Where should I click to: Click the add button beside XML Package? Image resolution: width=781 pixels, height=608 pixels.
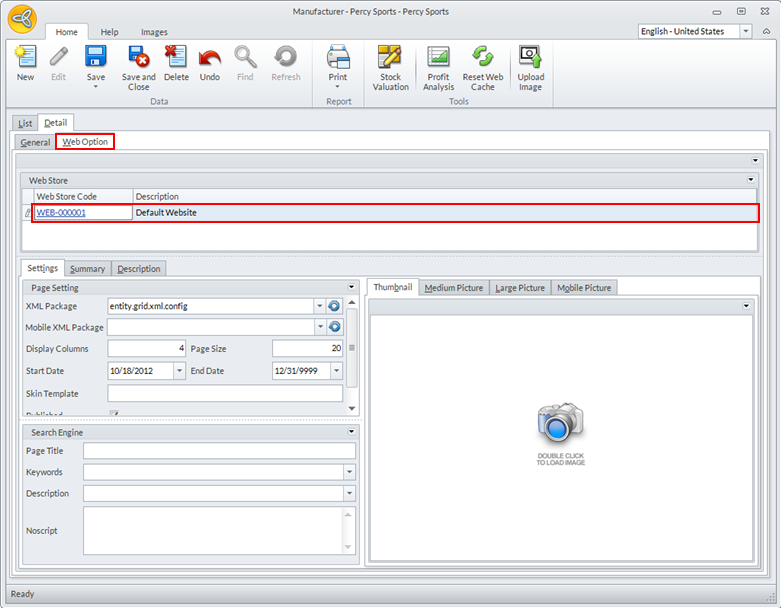(x=334, y=306)
